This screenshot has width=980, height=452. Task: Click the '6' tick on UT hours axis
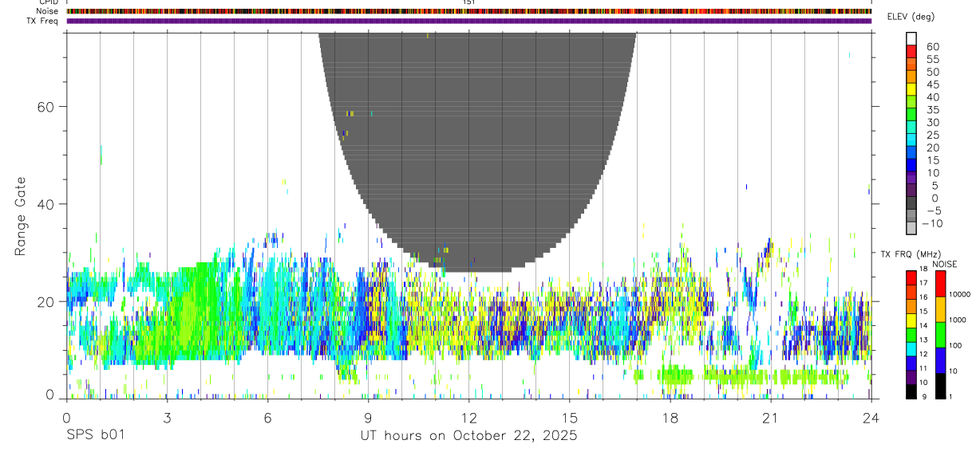click(267, 419)
